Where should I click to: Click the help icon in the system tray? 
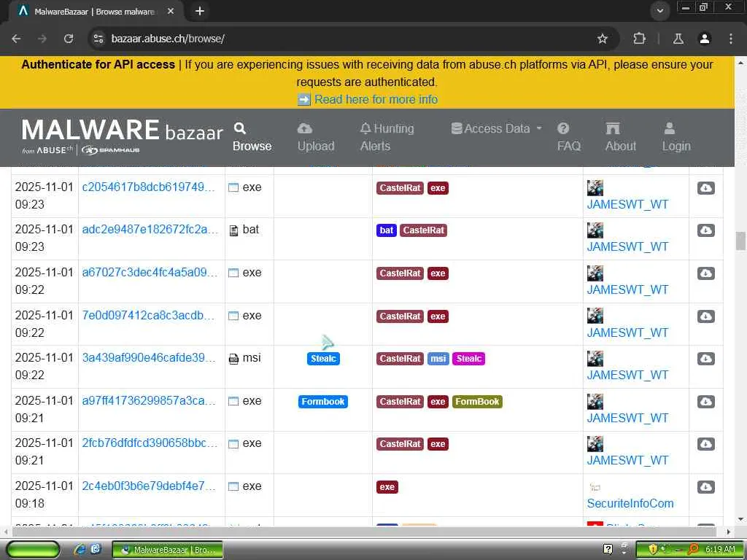[608, 549]
